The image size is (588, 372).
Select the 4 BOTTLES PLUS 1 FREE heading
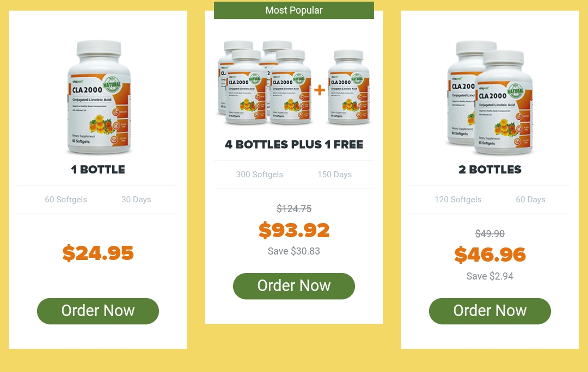pos(293,144)
